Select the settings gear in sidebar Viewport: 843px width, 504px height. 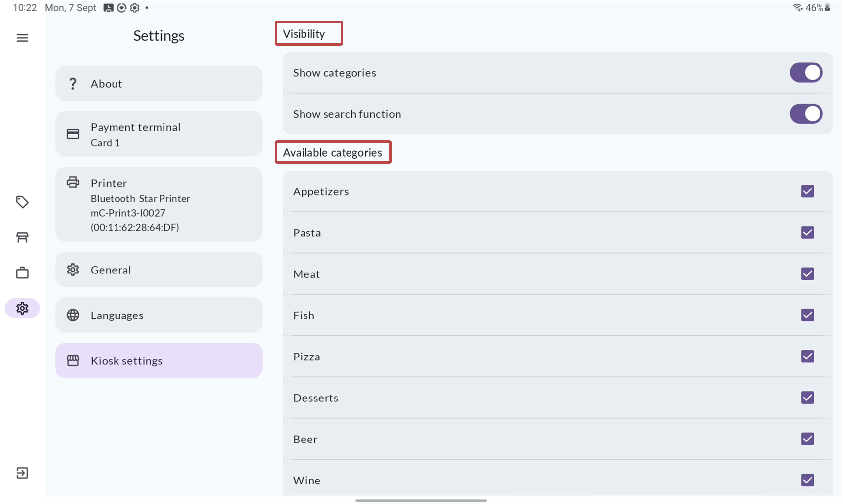point(23,308)
